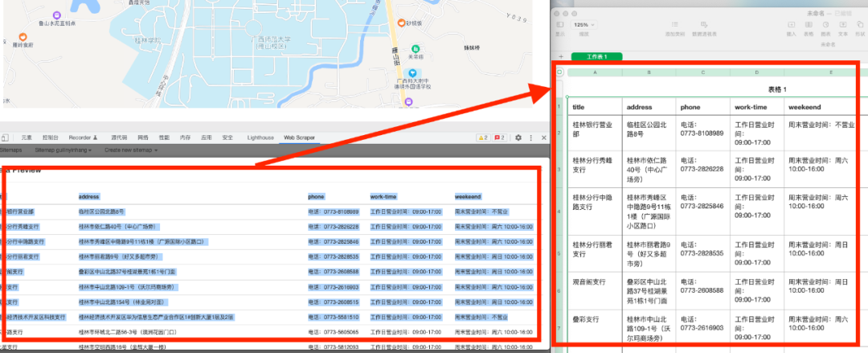
Task: Select column A header in Numbers
Action: pyautogui.click(x=595, y=72)
